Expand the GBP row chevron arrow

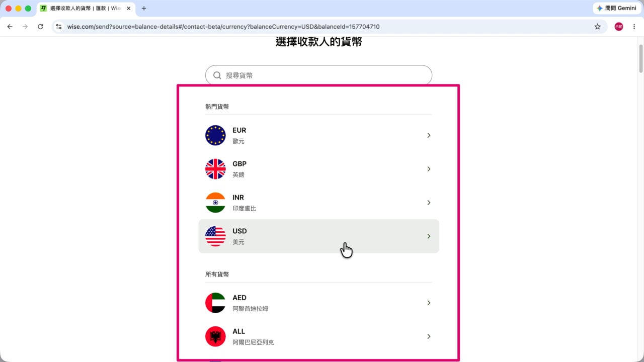[429, 169]
